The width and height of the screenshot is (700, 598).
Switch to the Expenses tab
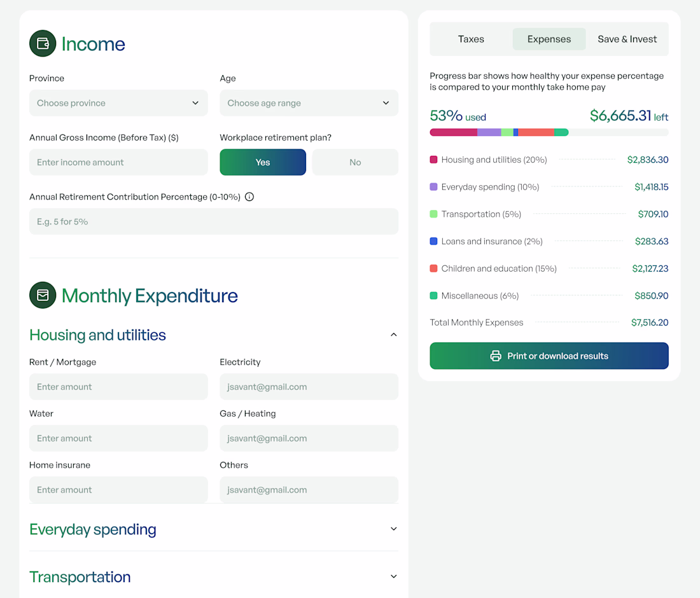tap(549, 39)
